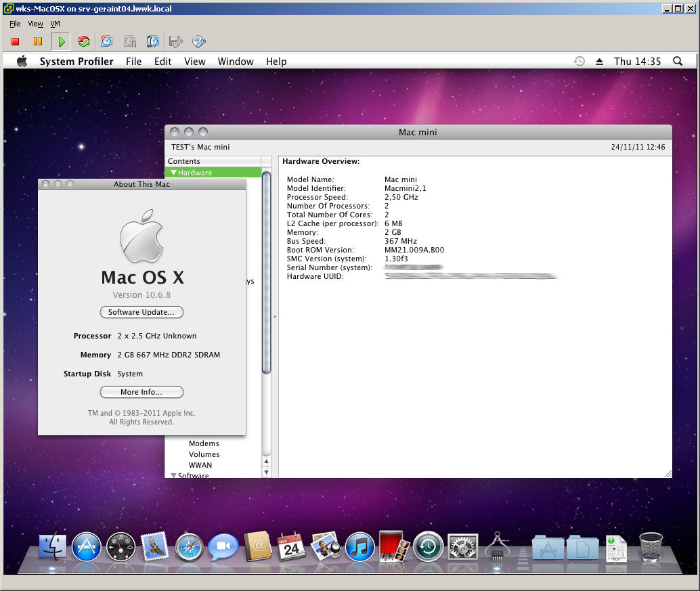Click the Contents column header
The image size is (700, 591).
click(x=213, y=161)
